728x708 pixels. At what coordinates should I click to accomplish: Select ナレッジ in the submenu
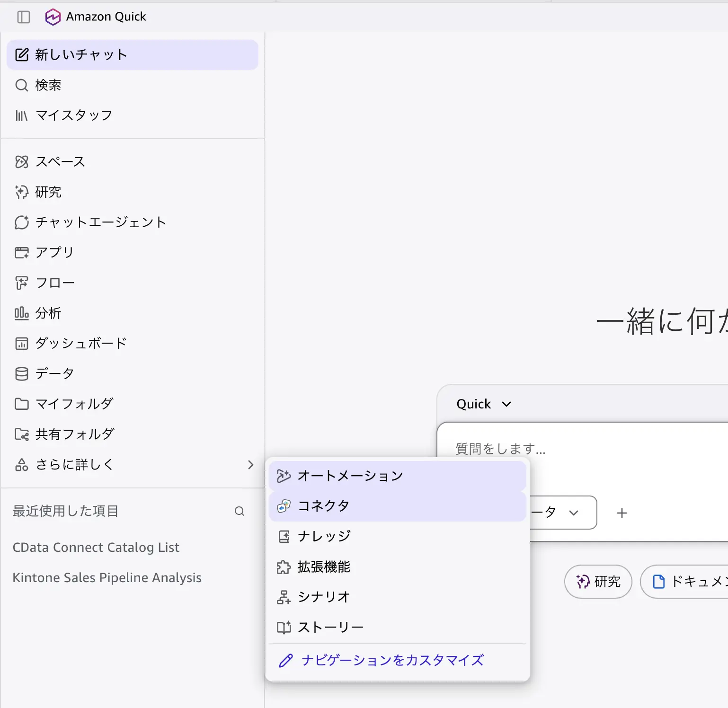click(398, 537)
